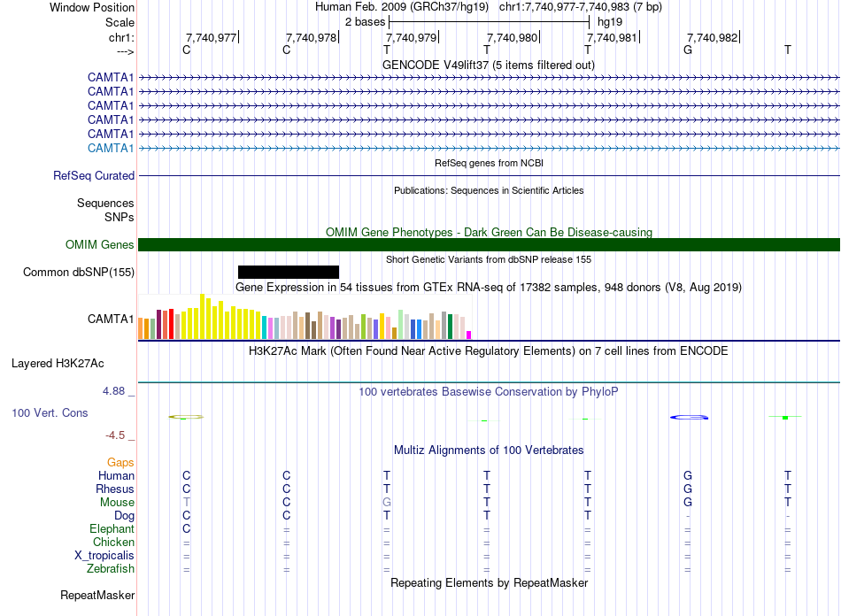
Task: Click the 'X_tropicalis' alignment row label
Action: [104, 556]
